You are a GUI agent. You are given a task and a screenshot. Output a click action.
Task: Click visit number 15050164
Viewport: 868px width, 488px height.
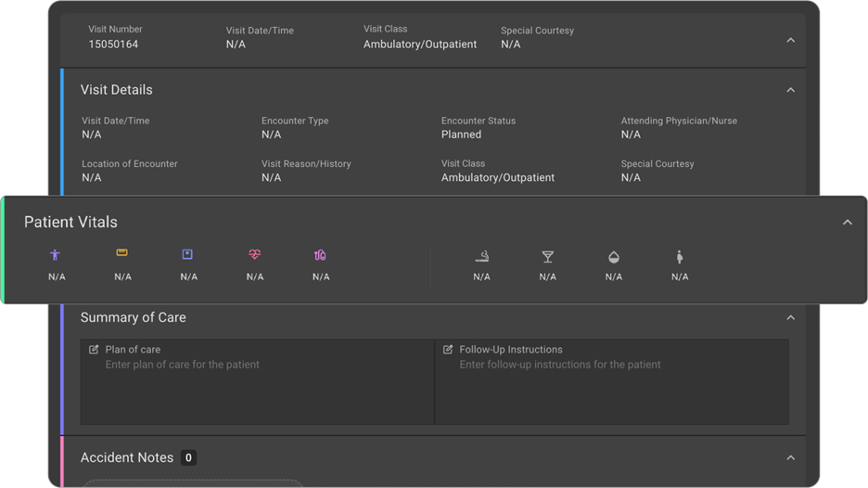tap(113, 45)
